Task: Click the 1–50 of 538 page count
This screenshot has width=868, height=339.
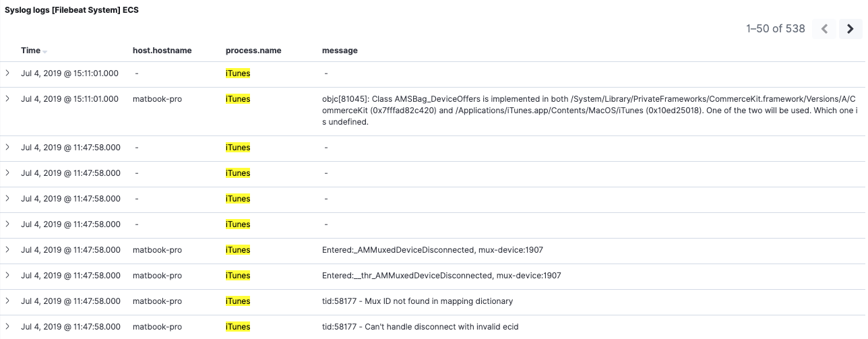Action: (x=776, y=29)
